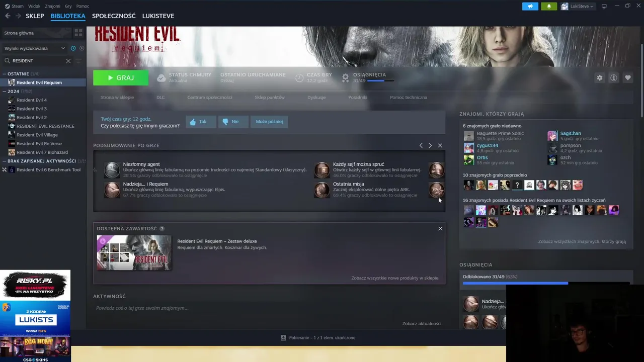This screenshot has height=362, width=644.
Task: Open Baguette Prime Sonic's avatar
Action: point(468,136)
